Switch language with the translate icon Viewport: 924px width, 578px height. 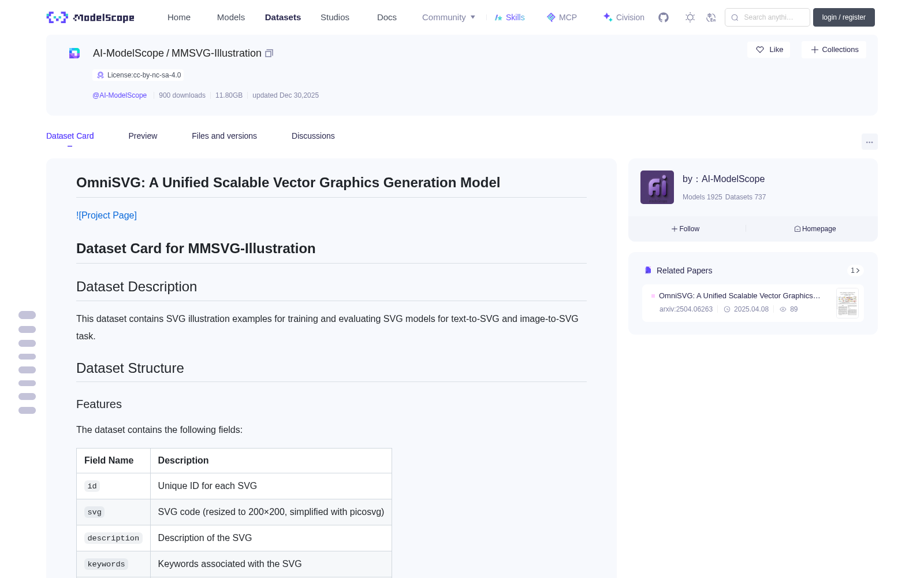click(711, 17)
